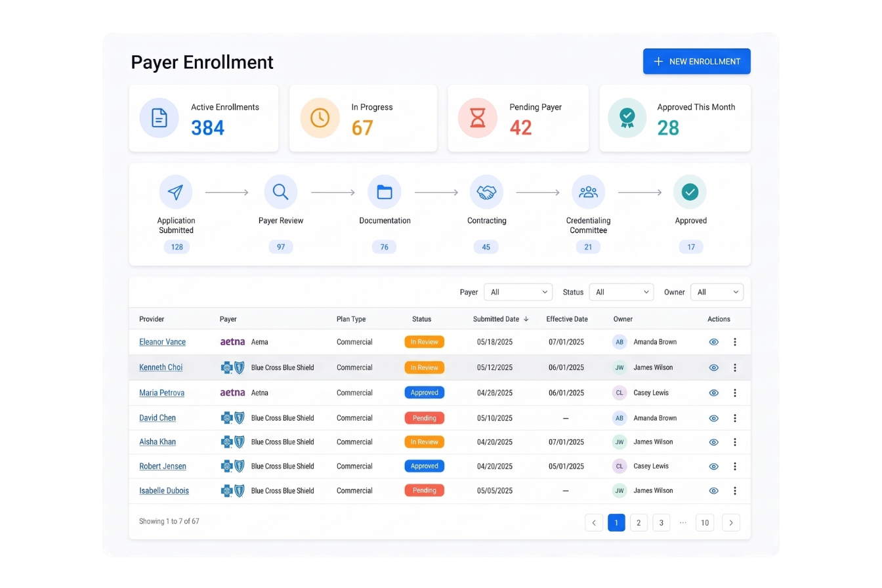882x588 pixels.
Task: Click the Approved This Month badge icon
Action: [x=627, y=118]
